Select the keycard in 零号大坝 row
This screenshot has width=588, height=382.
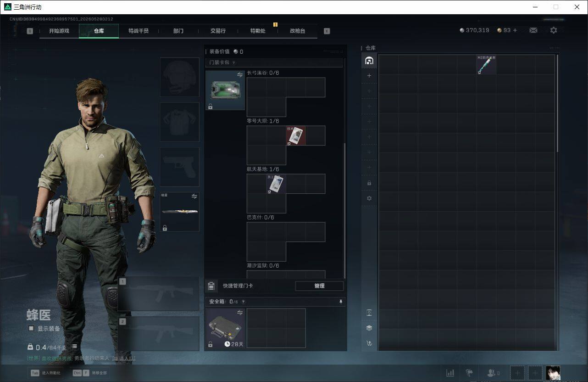[x=296, y=135]
